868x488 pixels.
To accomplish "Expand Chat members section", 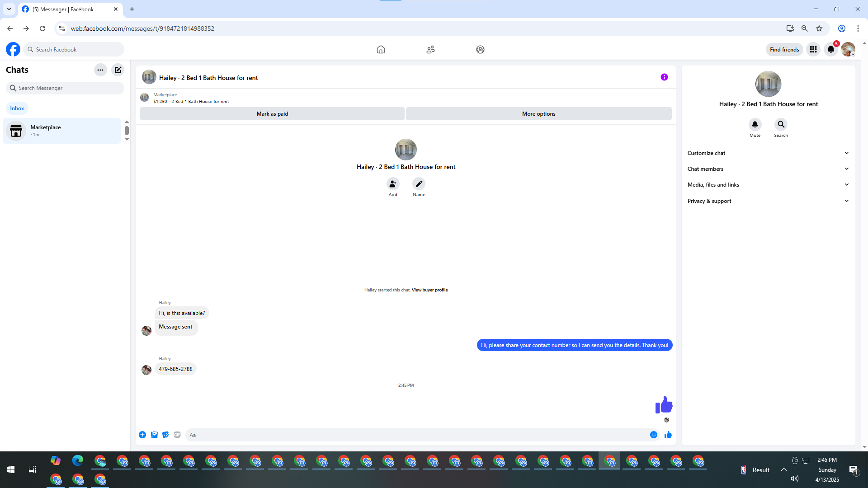I will click(768, 169).
